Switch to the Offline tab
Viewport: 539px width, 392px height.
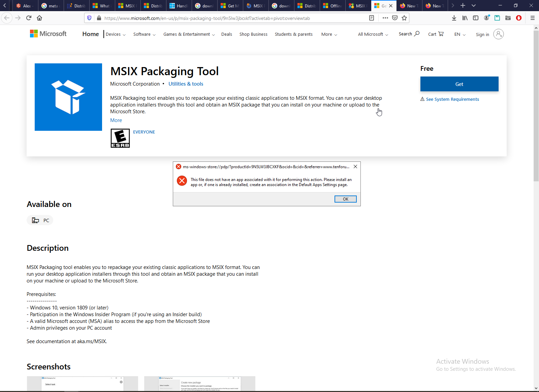[x=332, y=6]
